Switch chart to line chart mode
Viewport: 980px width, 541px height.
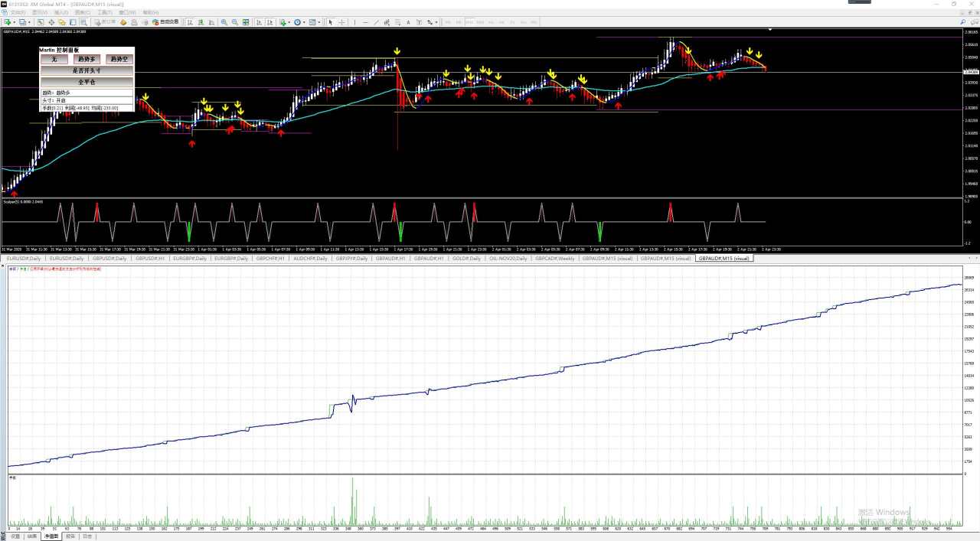tap(211, 22)
